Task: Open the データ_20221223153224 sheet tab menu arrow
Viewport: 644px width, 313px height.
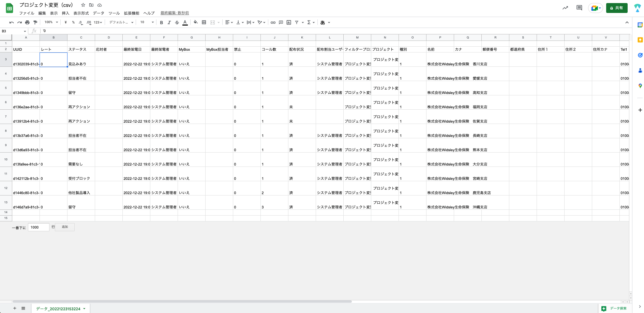Action: click(x=84, y=309)
